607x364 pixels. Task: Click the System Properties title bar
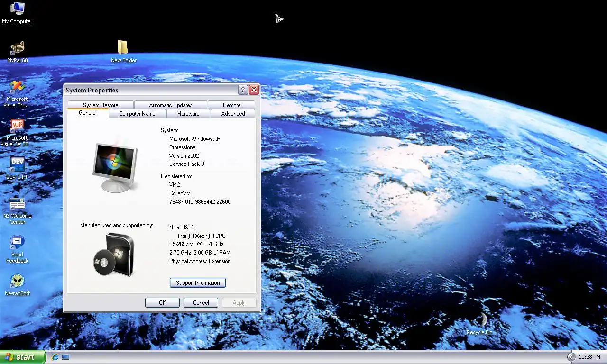(151, 90)
